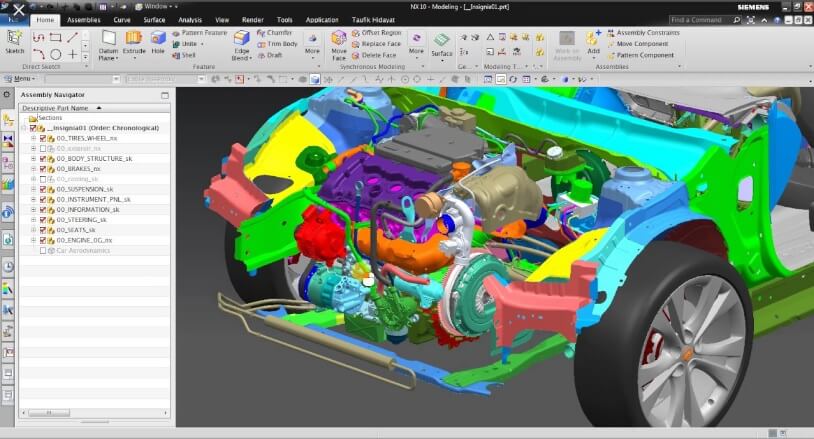This screenshot has width=814, height=439.
Task: Switch to the Render ribbon tab
Action: pyautogui.click(x=253, y=20)
